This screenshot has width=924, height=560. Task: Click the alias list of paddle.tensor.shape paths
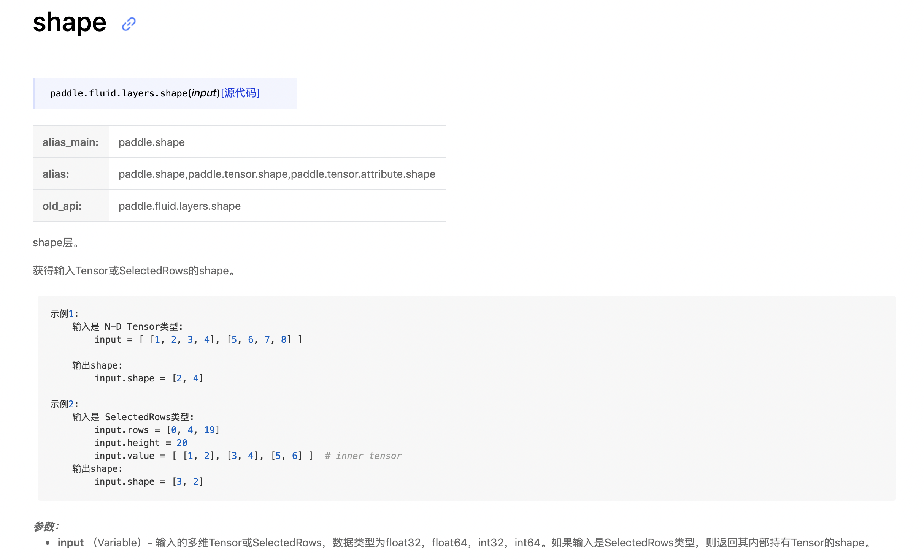coord(276,174)
